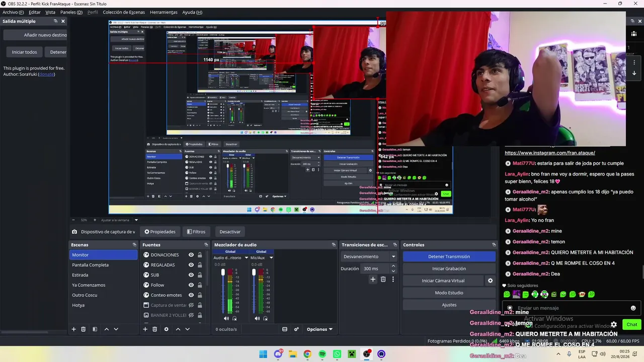Image resolution: width=644 pixels, height=362 pixels.
Task: Increase transition duration with up stepper
Action: [x=393, y=266]
